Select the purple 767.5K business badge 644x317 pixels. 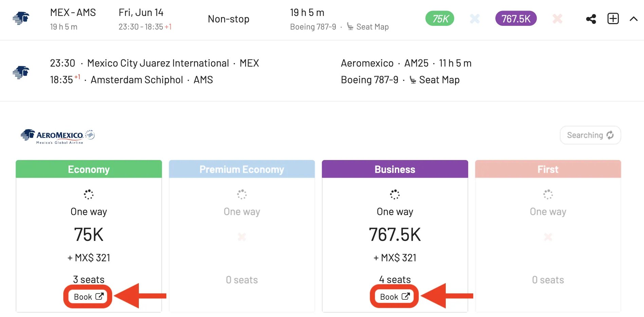(x=516, y=19)
